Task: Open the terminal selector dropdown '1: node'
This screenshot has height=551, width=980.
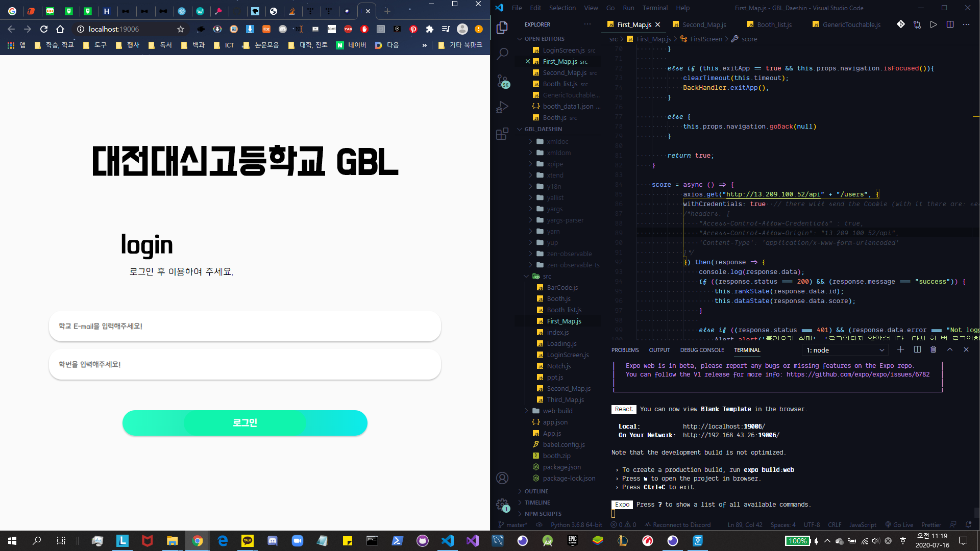Action: pyautogui.click(x=845, y=350)
